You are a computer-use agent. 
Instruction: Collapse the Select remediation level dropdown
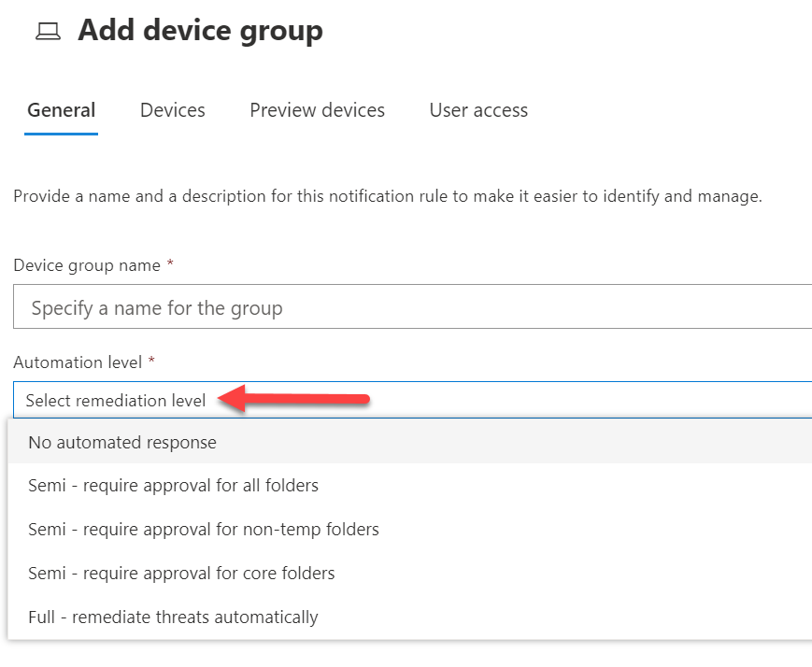[411, 401]
